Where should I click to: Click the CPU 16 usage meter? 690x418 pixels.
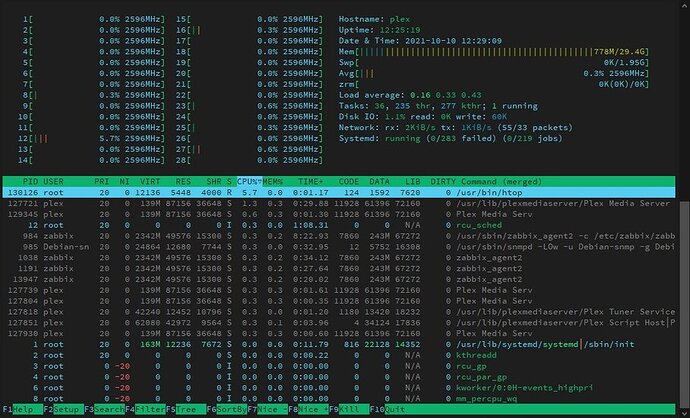click(x=250, y=30)
